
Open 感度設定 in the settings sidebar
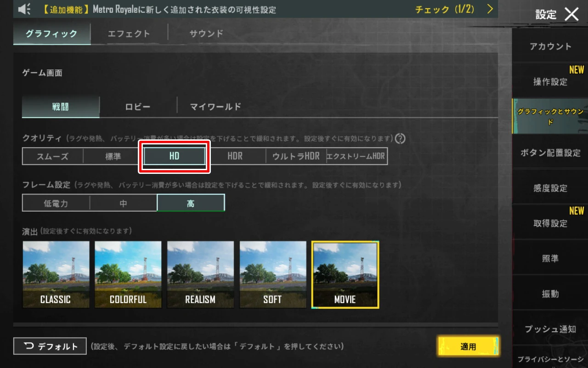[550, 188]
